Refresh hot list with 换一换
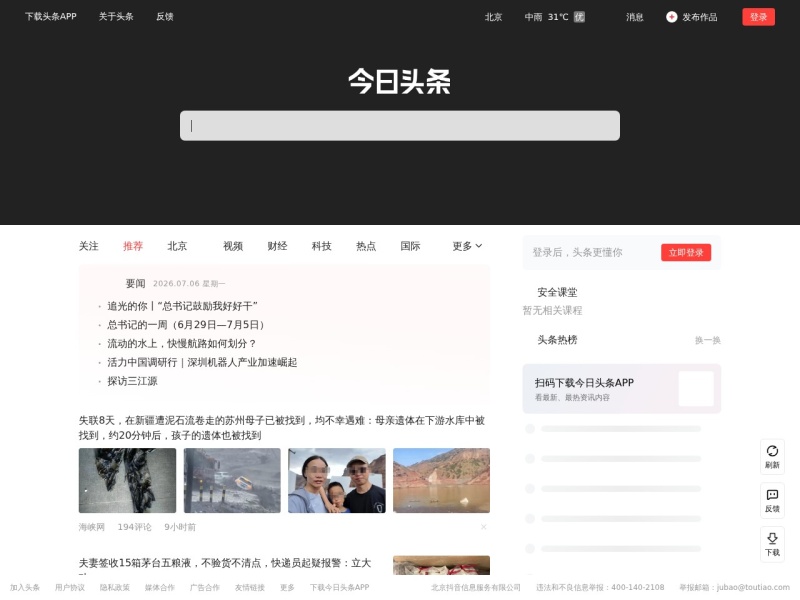 pos(708,340)
